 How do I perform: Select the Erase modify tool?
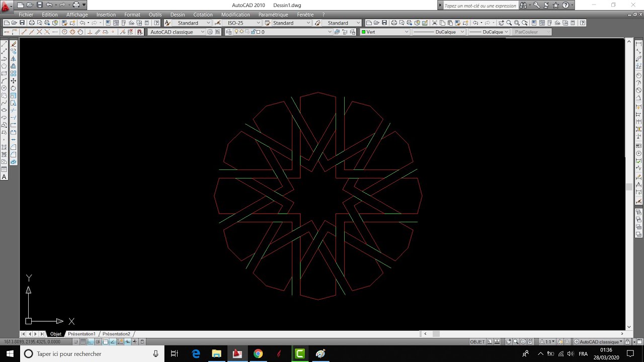13,44
